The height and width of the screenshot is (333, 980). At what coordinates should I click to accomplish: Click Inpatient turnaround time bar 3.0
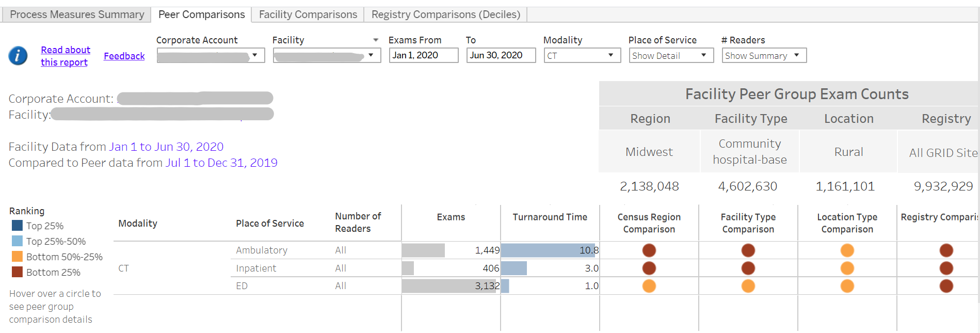[x=514, y=268]
